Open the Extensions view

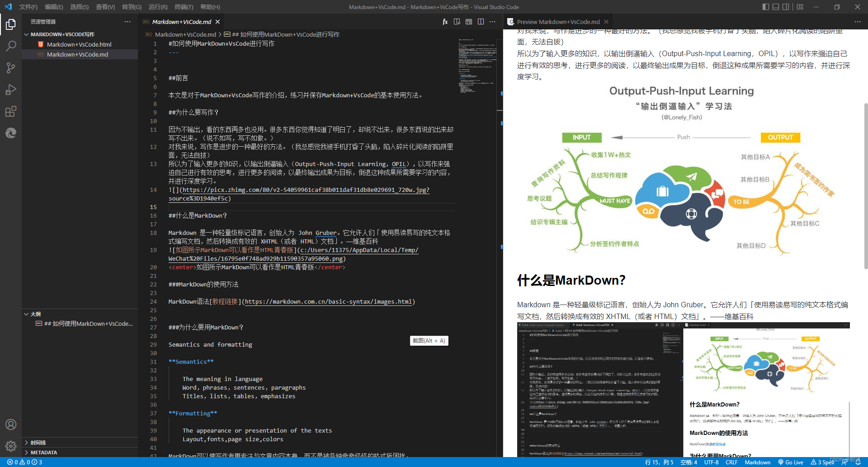11,111
